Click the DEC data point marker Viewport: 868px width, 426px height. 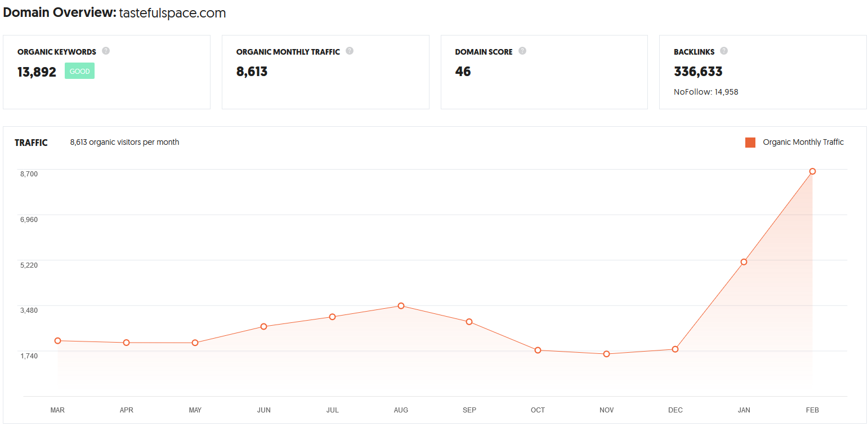675,349
